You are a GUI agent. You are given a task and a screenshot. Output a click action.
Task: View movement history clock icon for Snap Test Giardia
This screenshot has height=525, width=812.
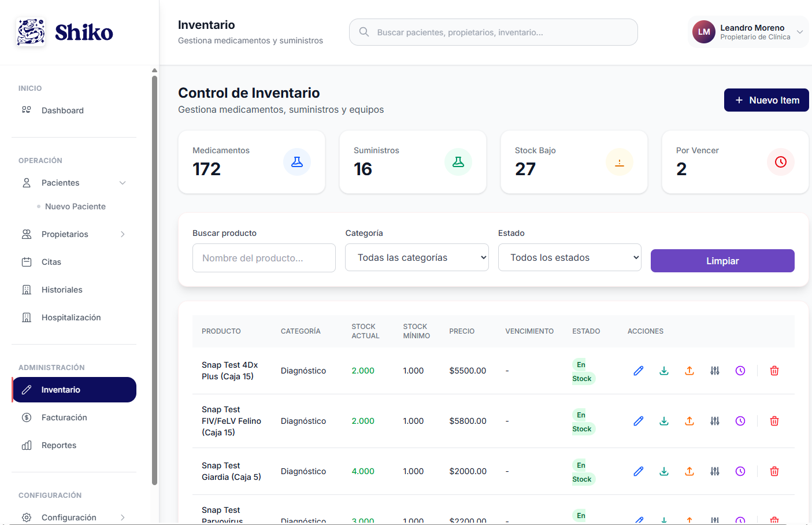[740, 471]
